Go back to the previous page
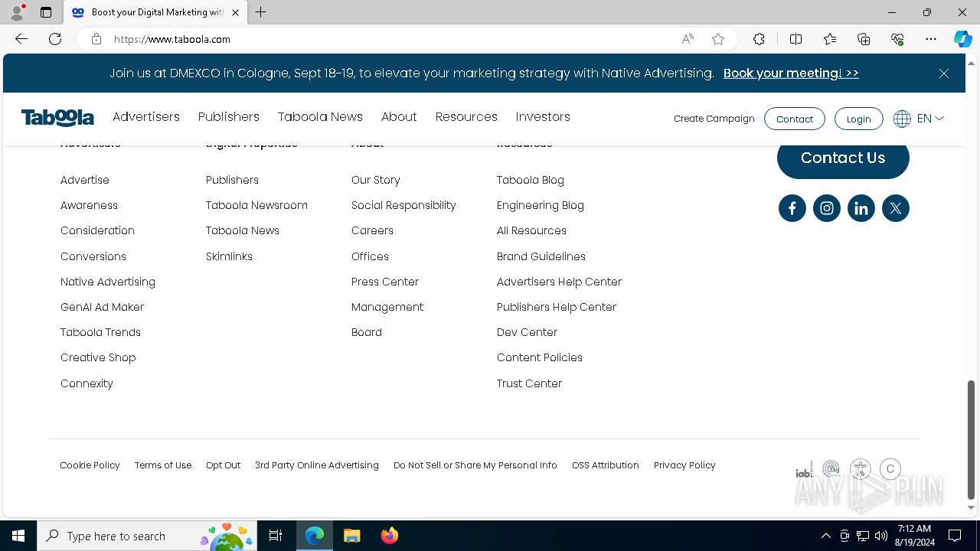Viewport: 980px width, 551px height. click(21, 39)
